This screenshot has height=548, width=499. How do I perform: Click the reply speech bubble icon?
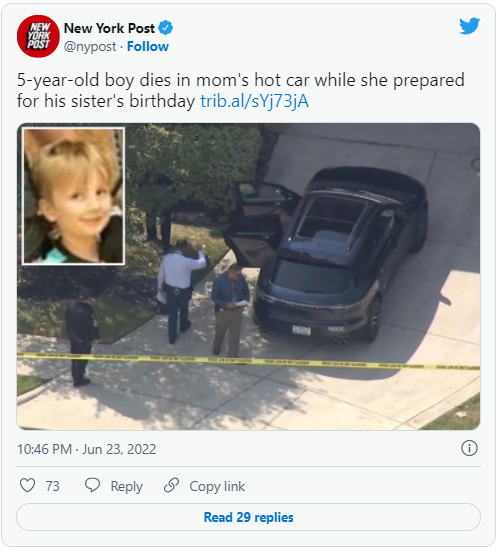click(x=92, y=485)
